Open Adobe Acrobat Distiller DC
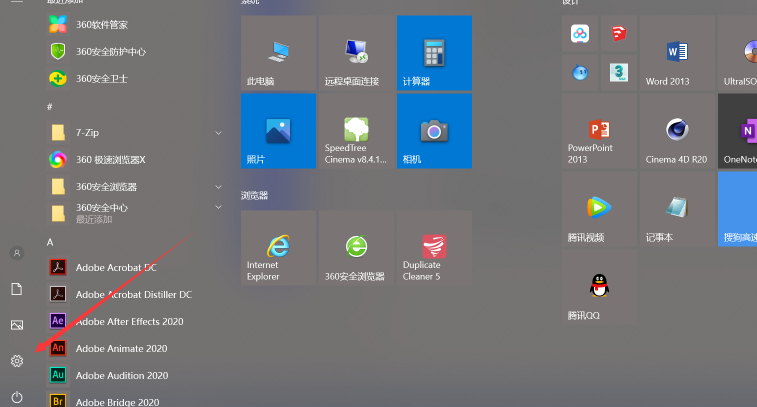The width and height of the screenshot is (757, 407). [x=135, y=295]
